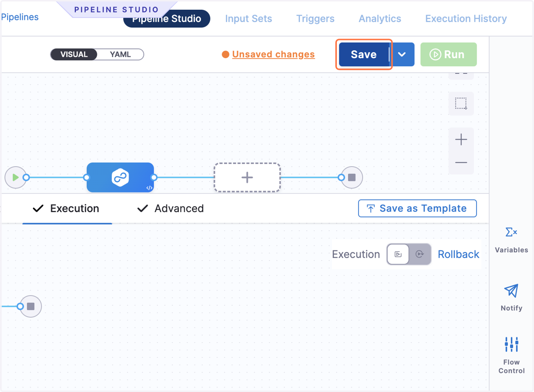Open the Execution stage tab
Screen dimensions: 534x392
(x=67, y=208)
